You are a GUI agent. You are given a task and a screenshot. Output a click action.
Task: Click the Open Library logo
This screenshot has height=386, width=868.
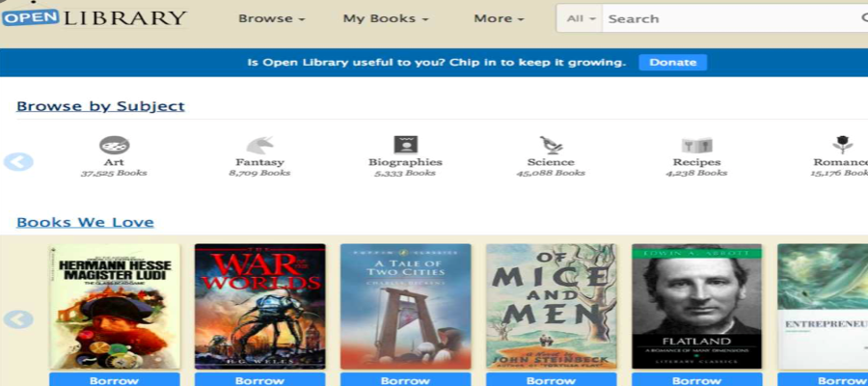click(95, 17)
